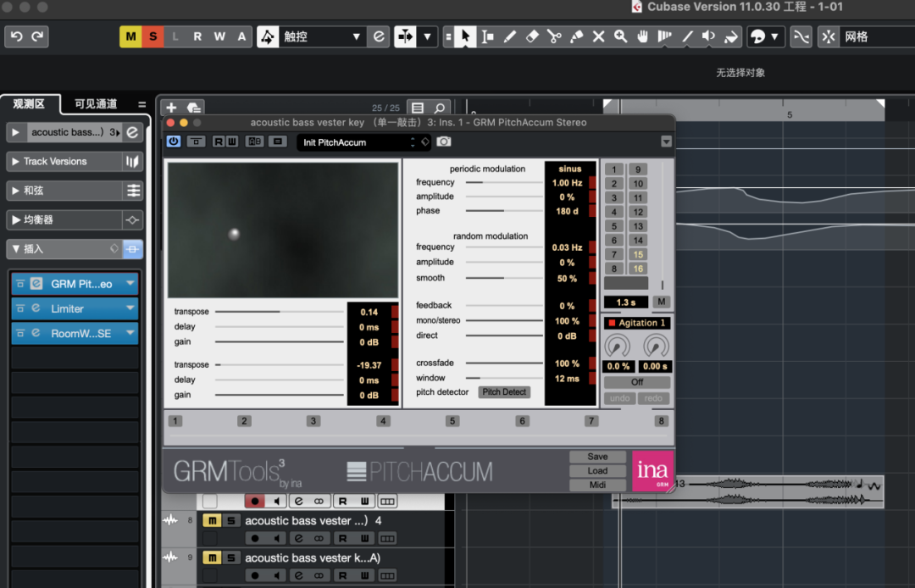Open color tool dropdown arrow
Viewport: 915px width, 588px height.
point(774,36)
